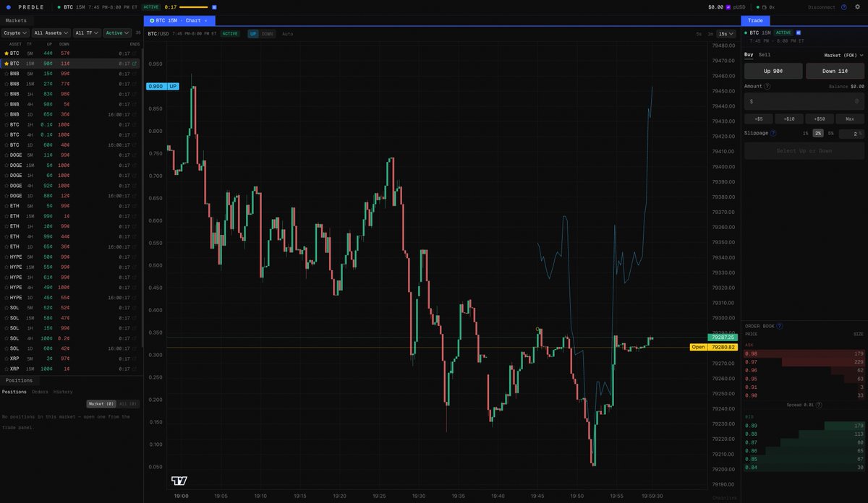
Task: Click the Down 11¢ buy button
Action: (x=835, y=71)
